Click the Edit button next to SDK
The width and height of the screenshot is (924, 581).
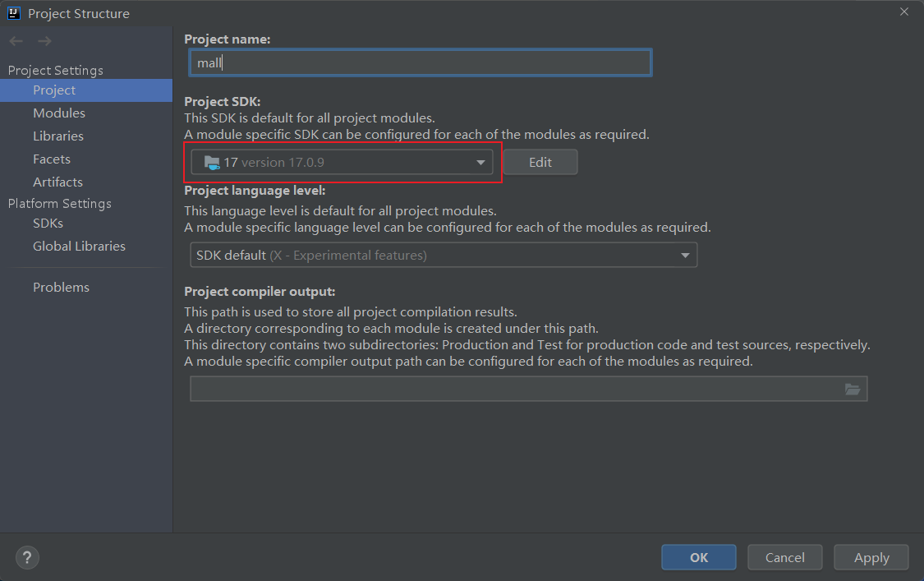pos(540,163)
